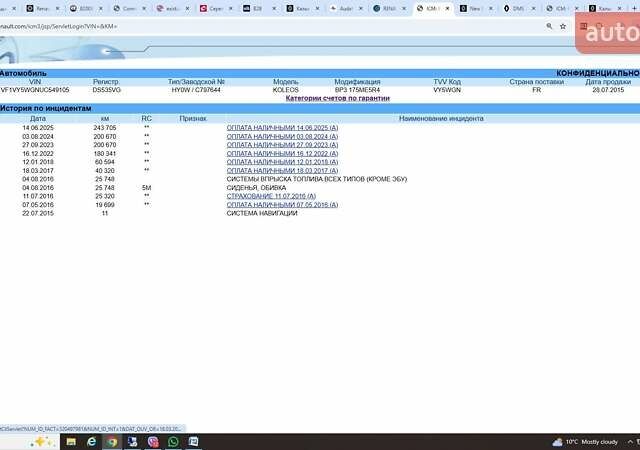Open WhatsApp from the taskbar
Image resolution: width=640 pixels, height=450 pixels.
174,441
